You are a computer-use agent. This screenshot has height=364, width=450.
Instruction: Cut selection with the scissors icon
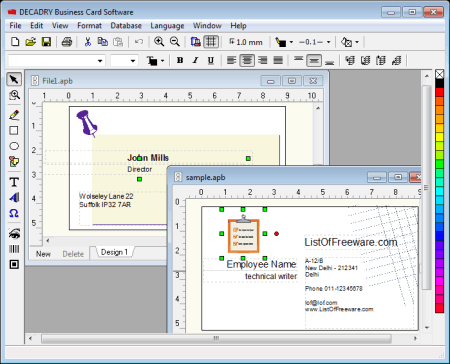point(87,42)
